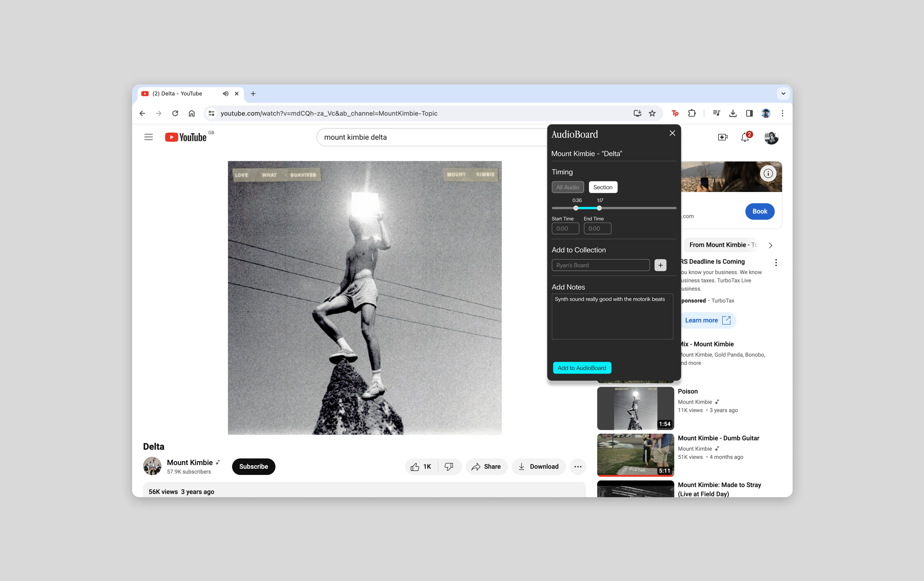
Task: Open the YouTube account avatar
Action: (x=771, y=137)
